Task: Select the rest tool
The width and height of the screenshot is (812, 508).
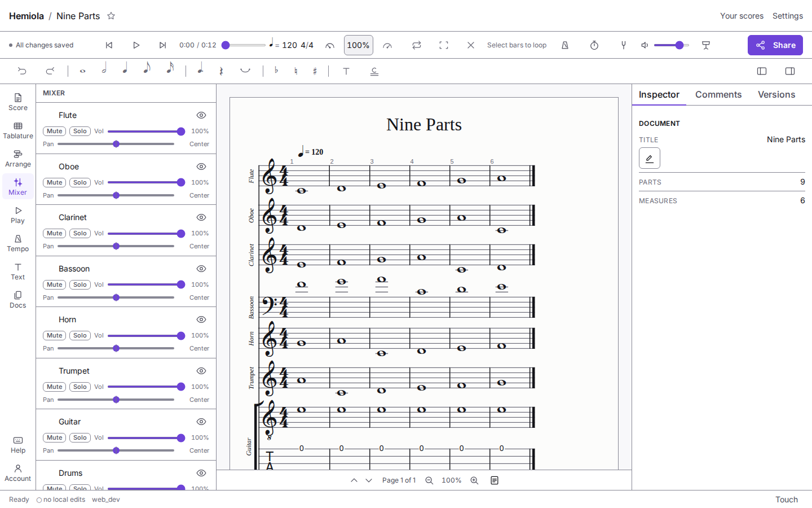Action: (x=221, y=71)
